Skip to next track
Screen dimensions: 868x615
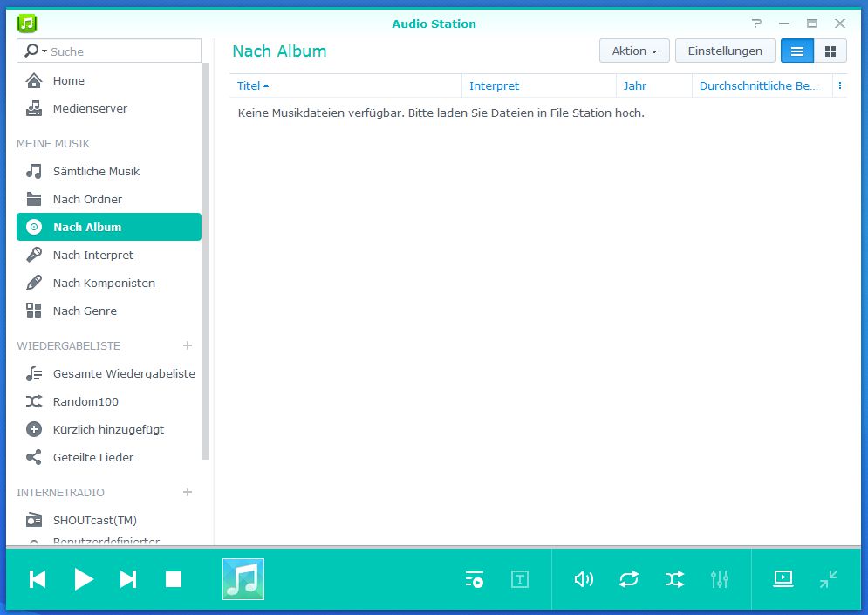tap(128, 579)
